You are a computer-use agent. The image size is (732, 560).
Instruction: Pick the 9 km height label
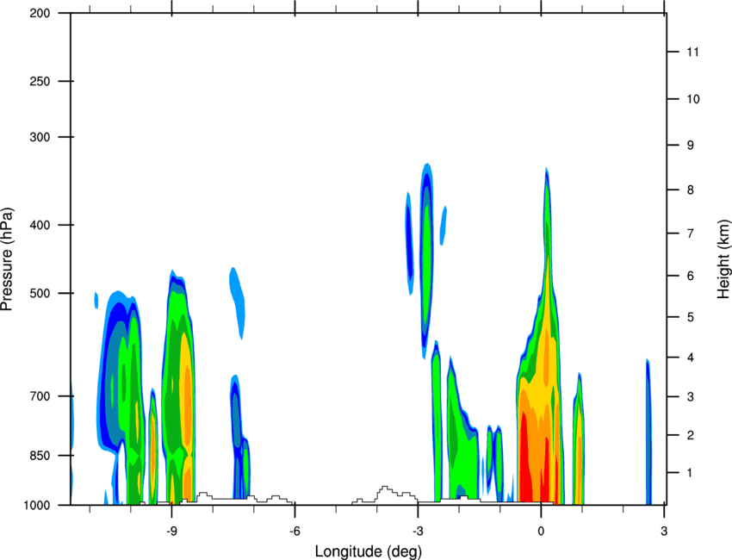pyautogui.click(x=691, y=146)
